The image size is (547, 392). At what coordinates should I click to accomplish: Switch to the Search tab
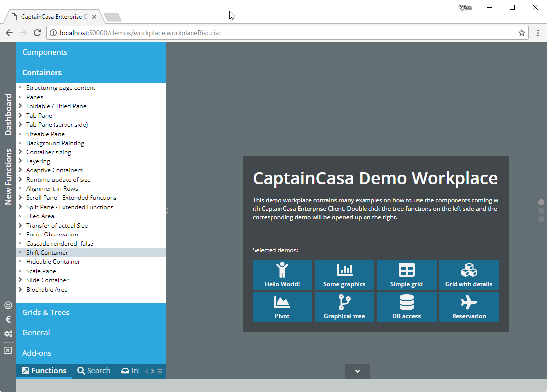click(94, 371)
